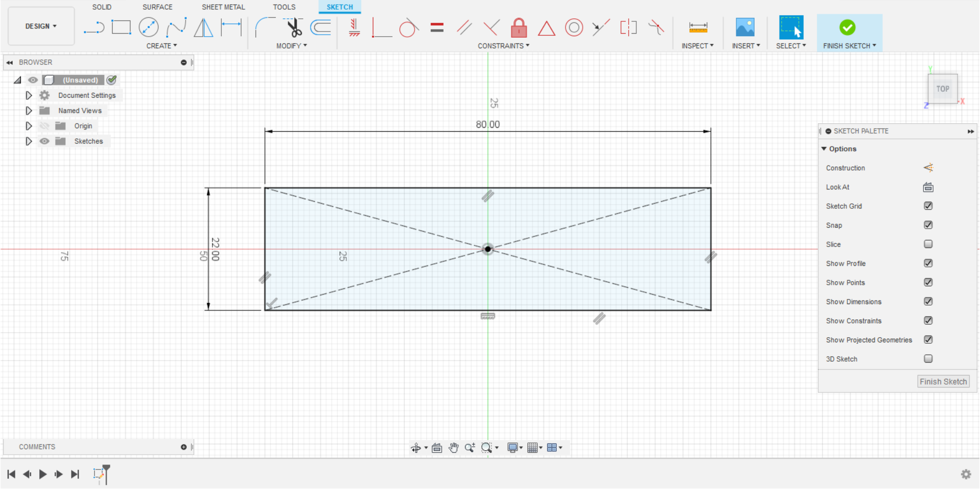Expand the Sketches tree node

[29, 141]
